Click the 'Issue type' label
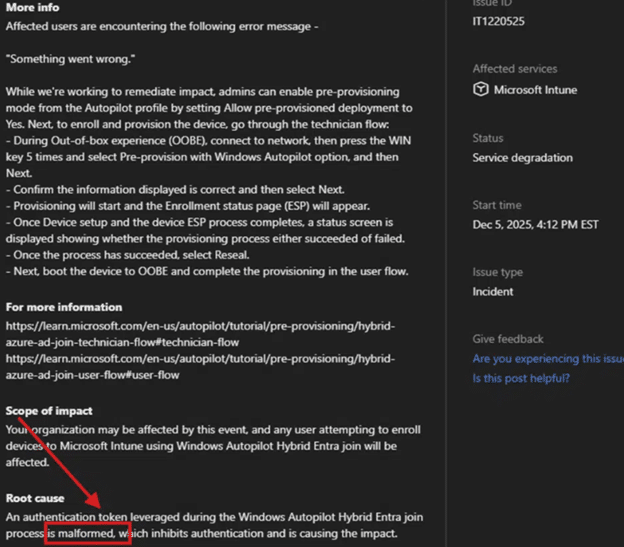 coord(497,273)
